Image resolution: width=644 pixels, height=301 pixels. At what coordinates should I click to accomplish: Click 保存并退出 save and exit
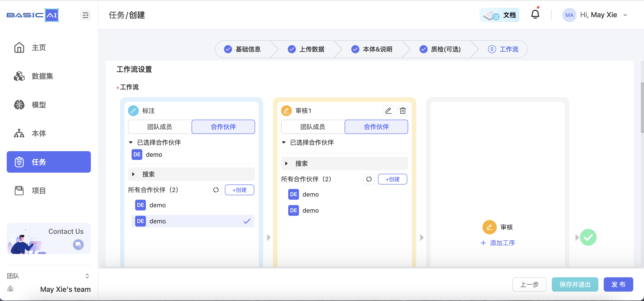(x=575, y=284)
